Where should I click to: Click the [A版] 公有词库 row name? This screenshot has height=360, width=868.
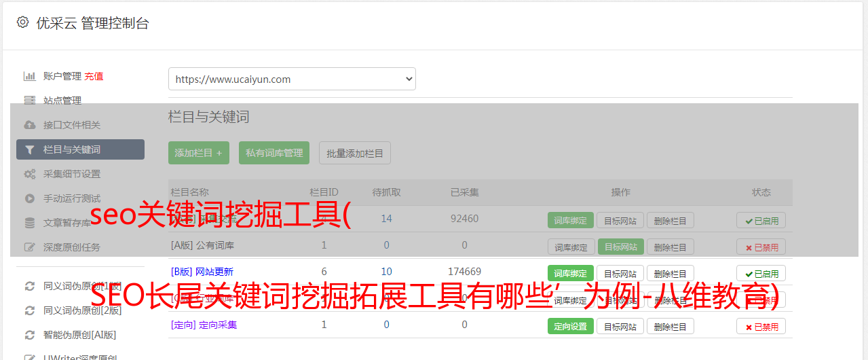(x=202, y=245)
